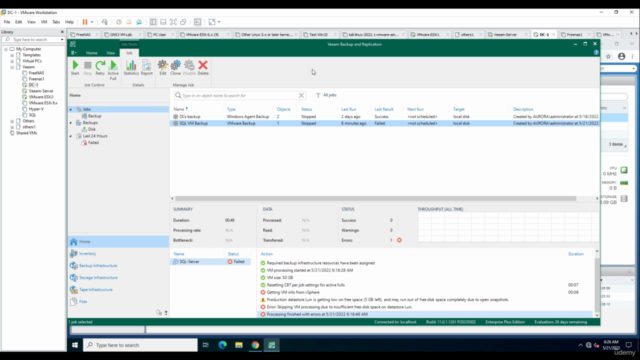Open the VMware VM menu

point(44,22)
